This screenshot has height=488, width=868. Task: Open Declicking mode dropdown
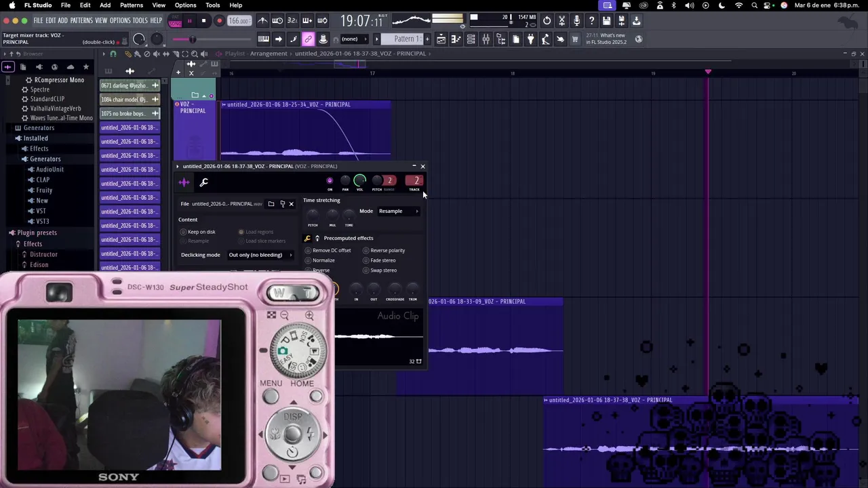[260, 255]
